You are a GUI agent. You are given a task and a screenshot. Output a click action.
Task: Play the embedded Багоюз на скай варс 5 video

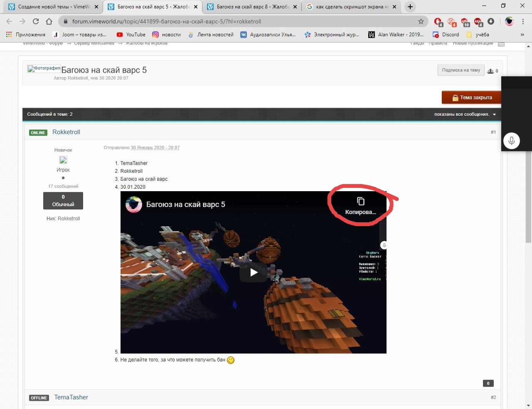[254, 272]
